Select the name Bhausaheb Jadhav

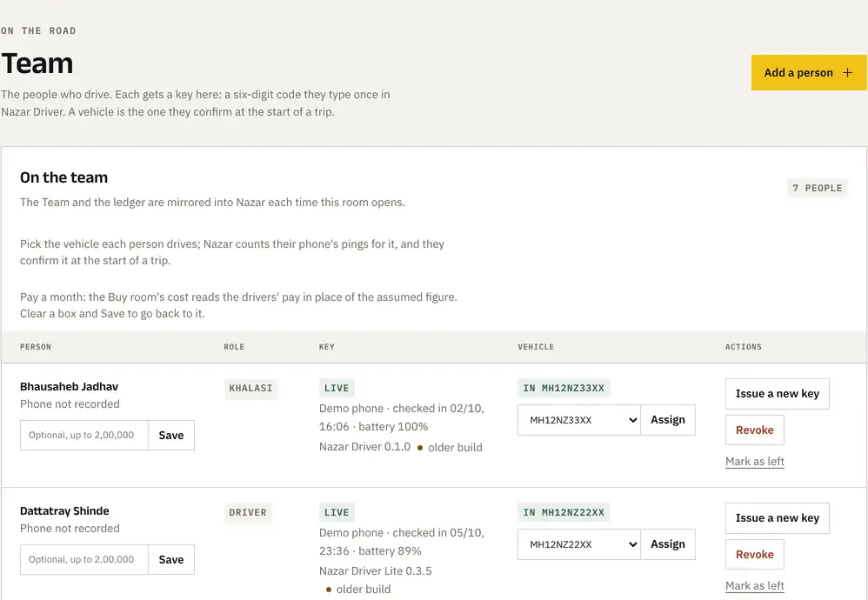[x=70, y=387]
